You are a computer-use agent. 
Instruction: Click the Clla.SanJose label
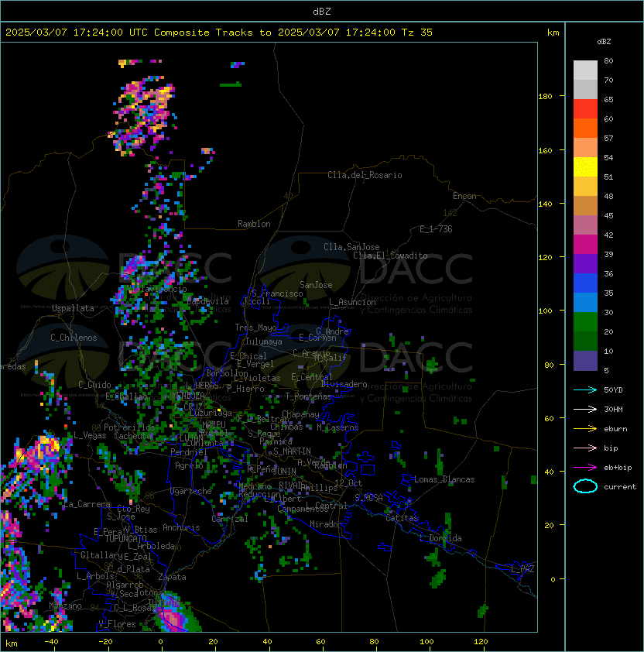click(x=351, y=247)
